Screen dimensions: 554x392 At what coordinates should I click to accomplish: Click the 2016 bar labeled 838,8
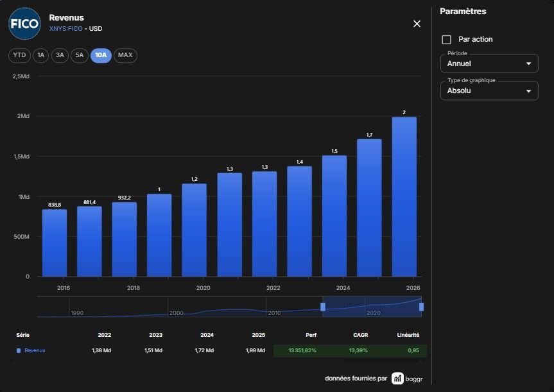[55, 243]
